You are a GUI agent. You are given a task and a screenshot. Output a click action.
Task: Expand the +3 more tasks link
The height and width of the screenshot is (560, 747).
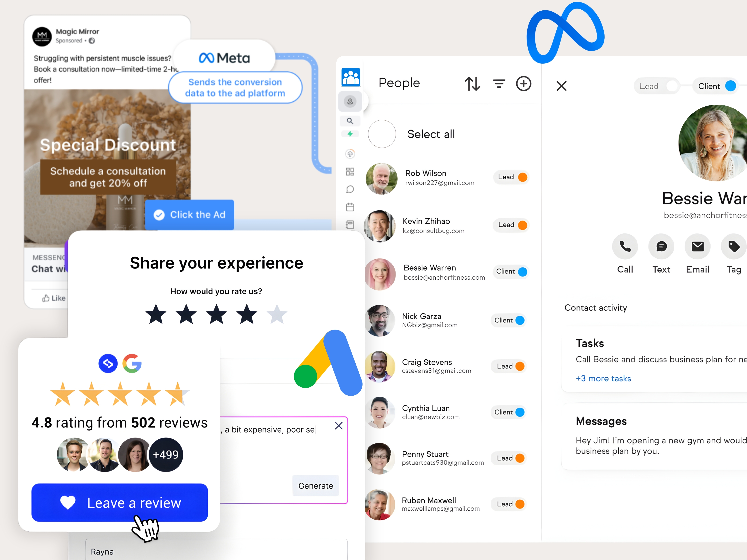pos(603,378)
